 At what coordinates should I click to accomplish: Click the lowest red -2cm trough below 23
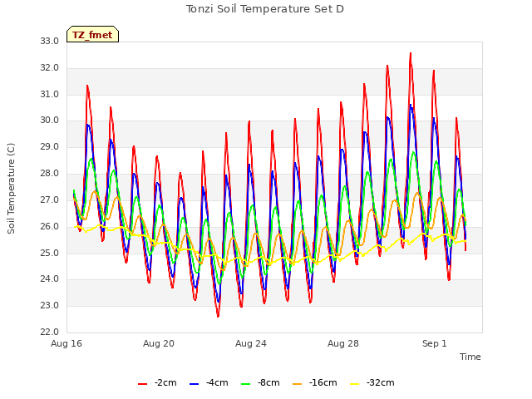(218, 316)
